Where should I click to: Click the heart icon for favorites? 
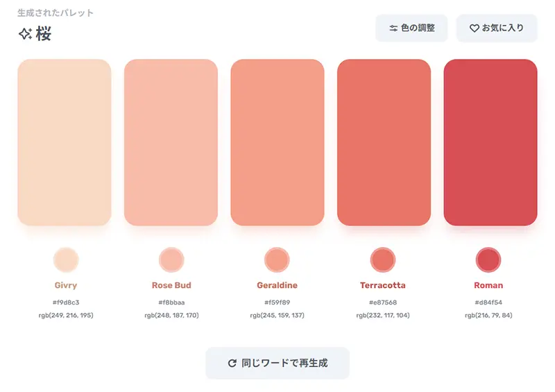click(x=475, y=28)
